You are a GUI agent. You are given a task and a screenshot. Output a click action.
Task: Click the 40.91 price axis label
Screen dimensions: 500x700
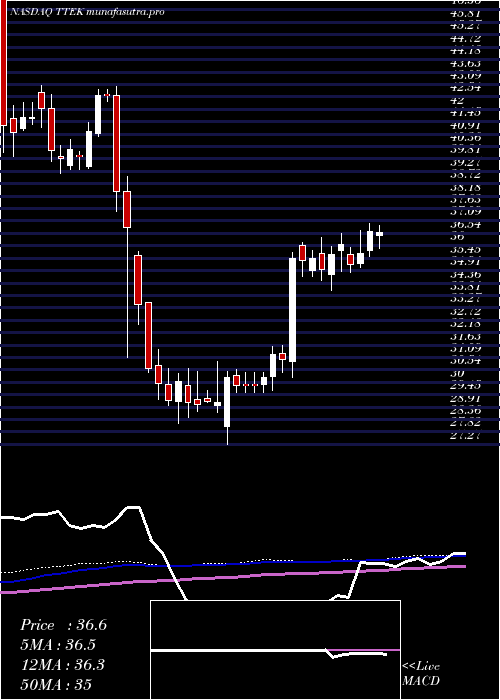(x=466, y=125)
